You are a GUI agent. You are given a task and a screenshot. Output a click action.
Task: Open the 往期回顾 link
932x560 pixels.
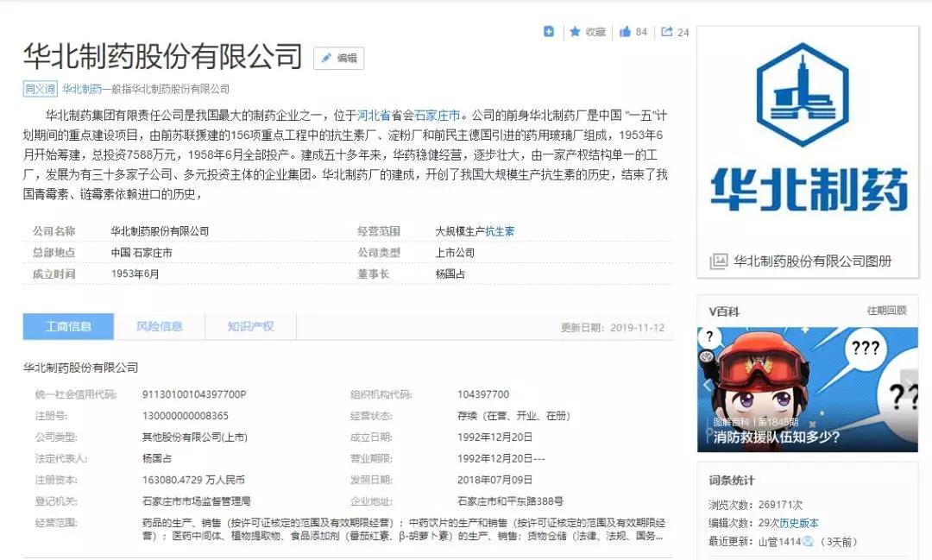887,311
